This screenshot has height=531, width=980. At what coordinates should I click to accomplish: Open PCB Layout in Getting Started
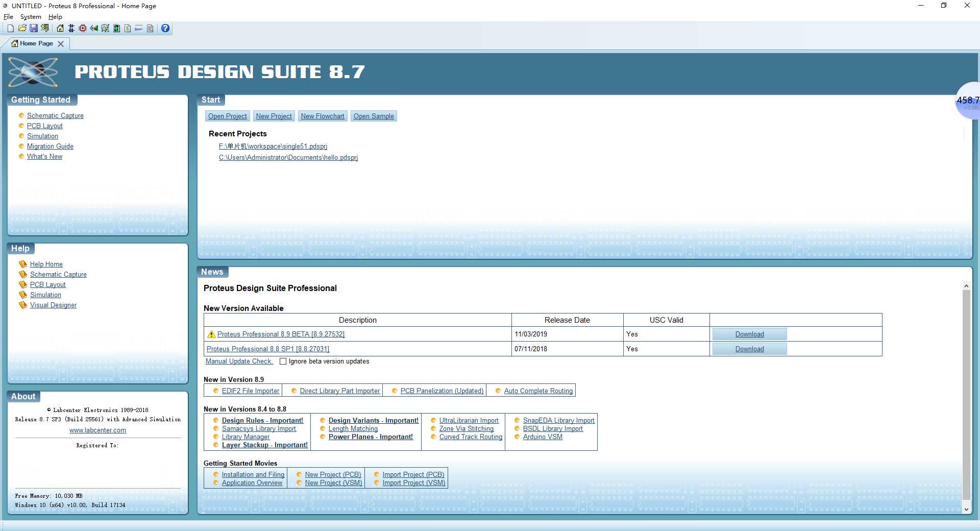tap(45, 126)
